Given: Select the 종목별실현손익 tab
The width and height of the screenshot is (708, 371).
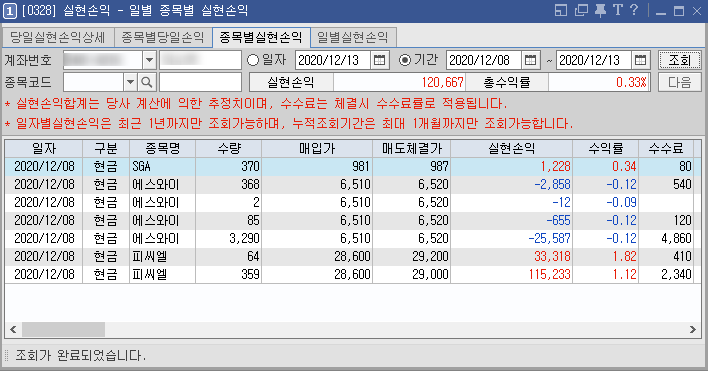Looking at the screenshot, I should (x=261, y=37).
